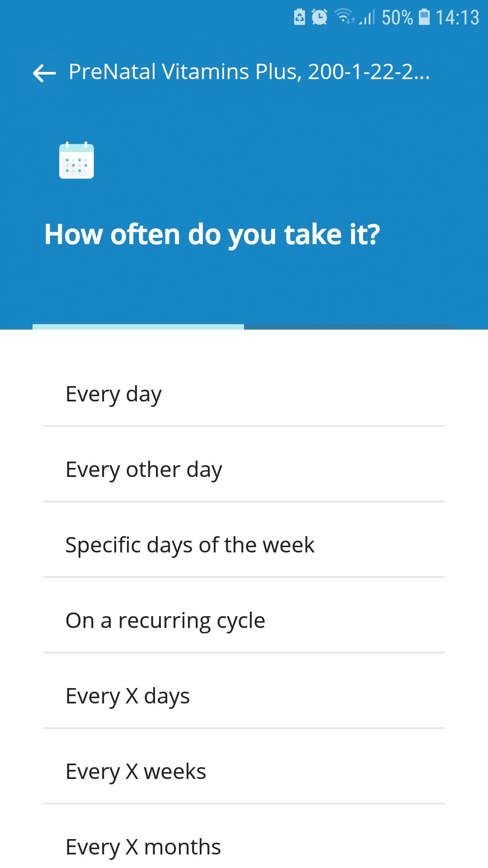
Task: Select "Every X weeks" frequency
Action: [x=244, y=771]
